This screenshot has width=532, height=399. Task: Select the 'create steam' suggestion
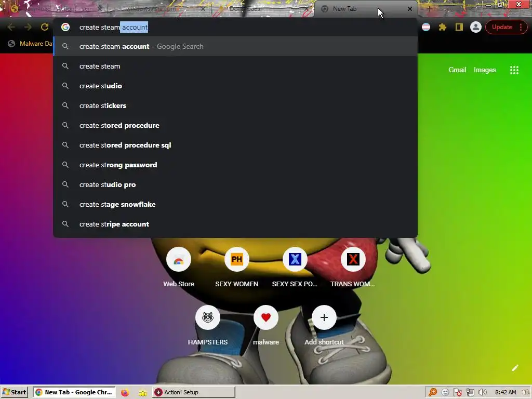[235, 66]
